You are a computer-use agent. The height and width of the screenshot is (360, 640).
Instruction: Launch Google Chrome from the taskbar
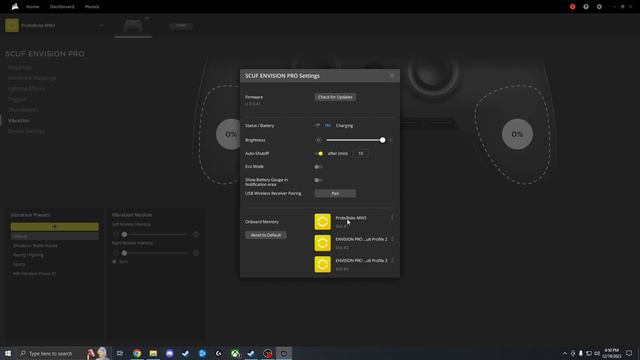pyautogui.click(x=137, y=353)
